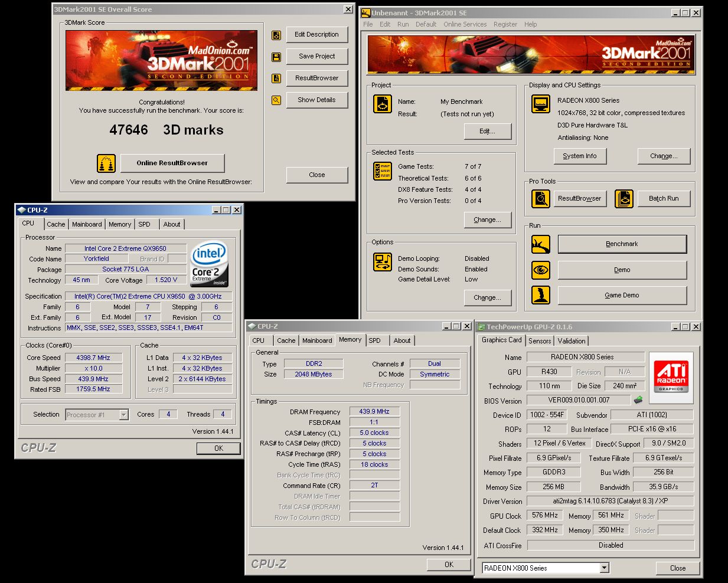Screen dimensions: 728x583
Task: Click the ResultBrowser magnifier icon in Pro Tools
Action: click(x=541, y=199)
